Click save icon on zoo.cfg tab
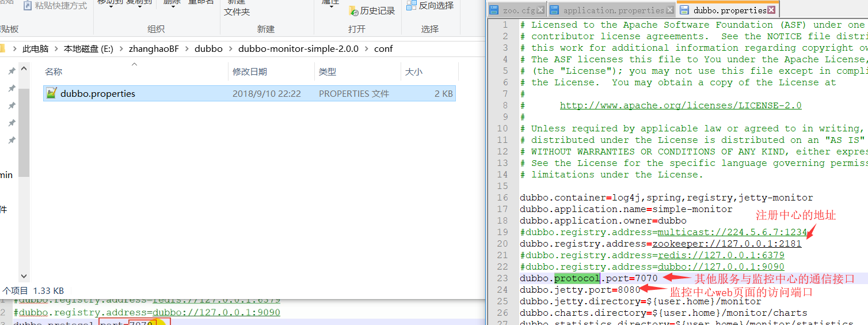 494,10
